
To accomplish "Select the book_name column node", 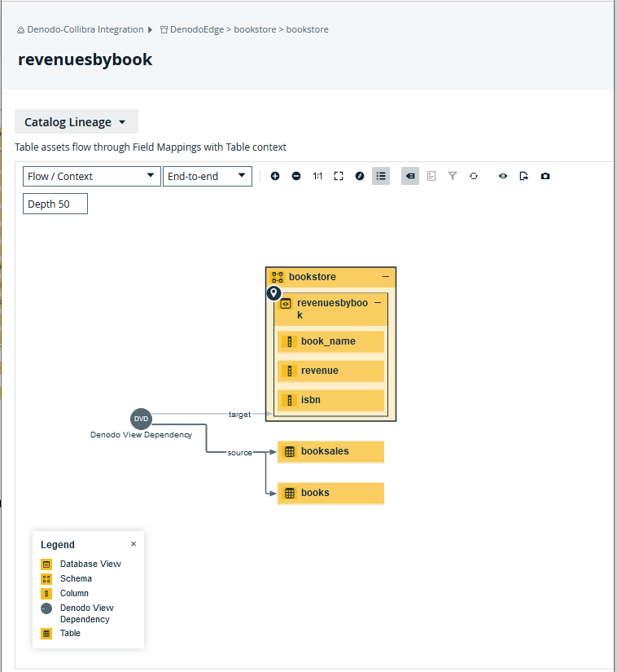I will [x=330, y=341].
